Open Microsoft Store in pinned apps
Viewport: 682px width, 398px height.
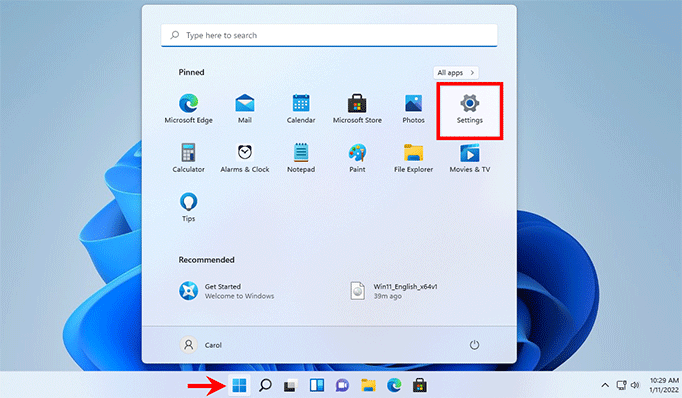tap(357, 109)
